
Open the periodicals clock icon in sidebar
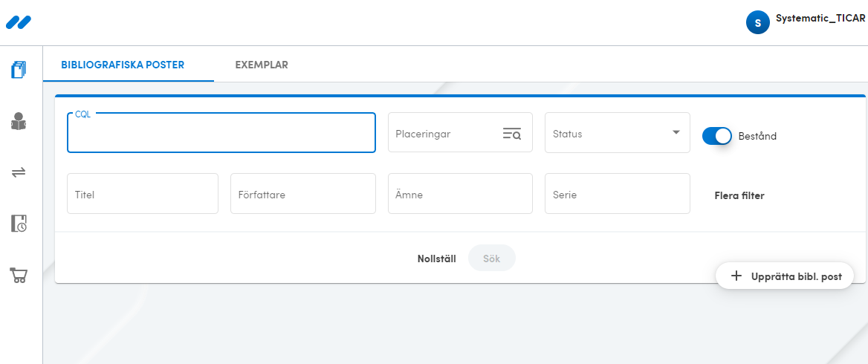[x=19, y=224]
